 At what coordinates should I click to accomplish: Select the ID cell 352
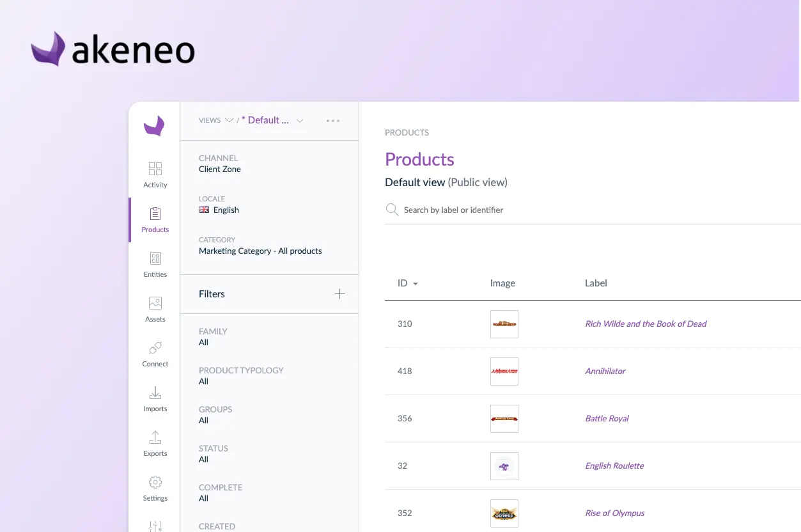point(405,513)
